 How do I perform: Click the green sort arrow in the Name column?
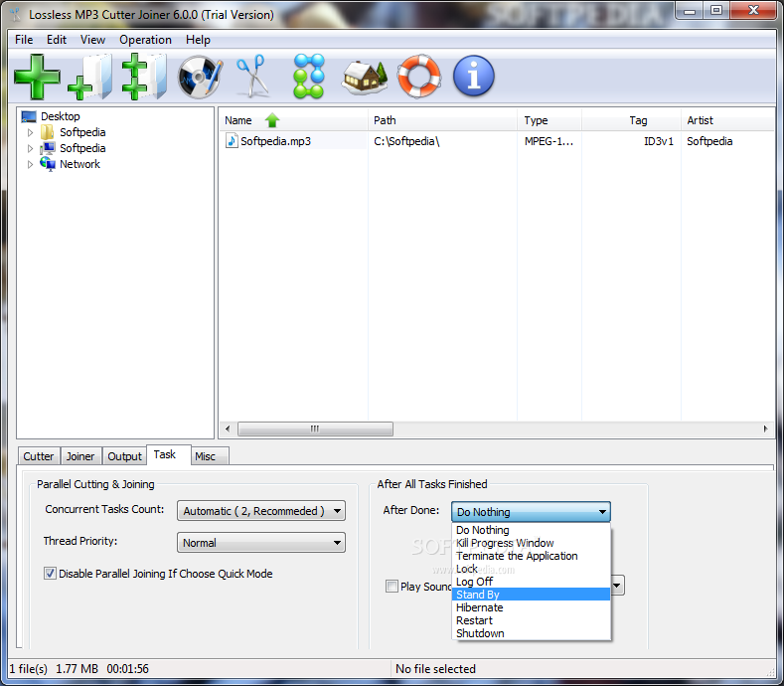(x=272, y=120)
